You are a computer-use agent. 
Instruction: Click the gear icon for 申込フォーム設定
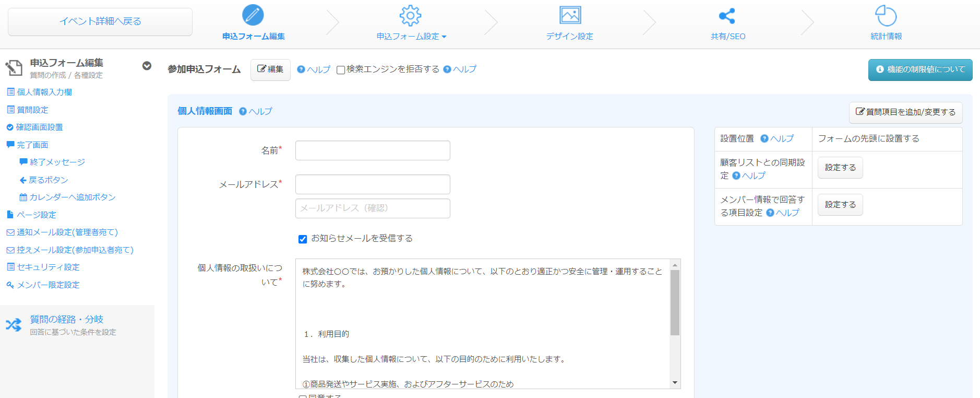(x=410, y=16)
